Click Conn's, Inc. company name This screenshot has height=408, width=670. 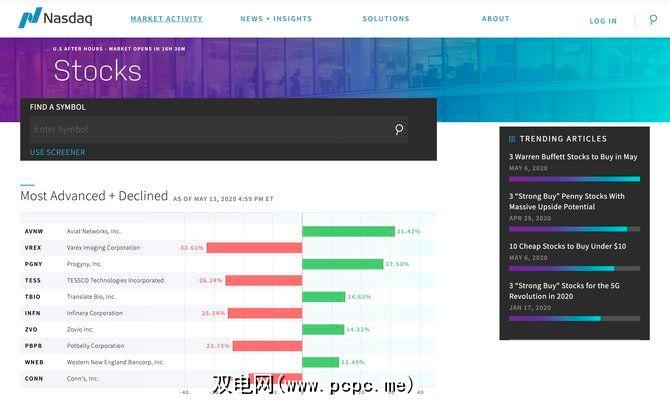click(x=82, y=379)
